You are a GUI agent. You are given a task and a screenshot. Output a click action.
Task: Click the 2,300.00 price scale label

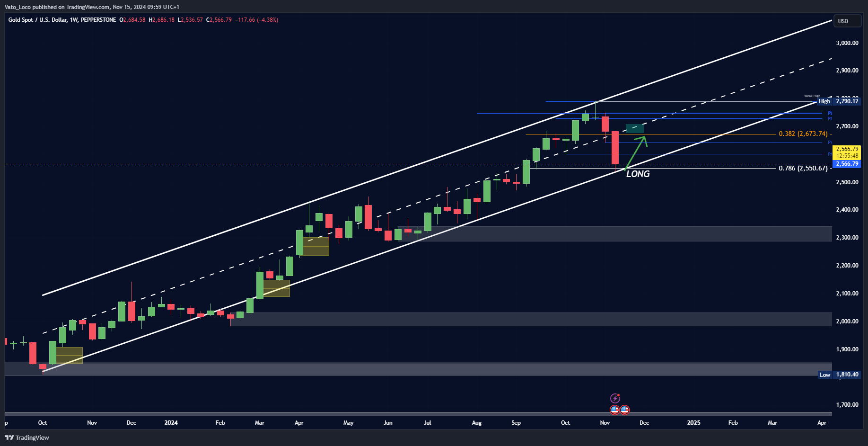pos(847,238)
